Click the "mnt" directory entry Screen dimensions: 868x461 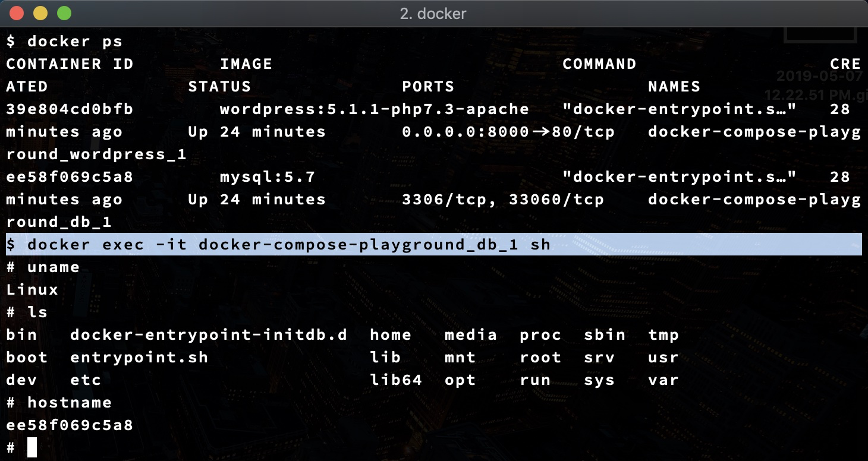tap(460, 358)
